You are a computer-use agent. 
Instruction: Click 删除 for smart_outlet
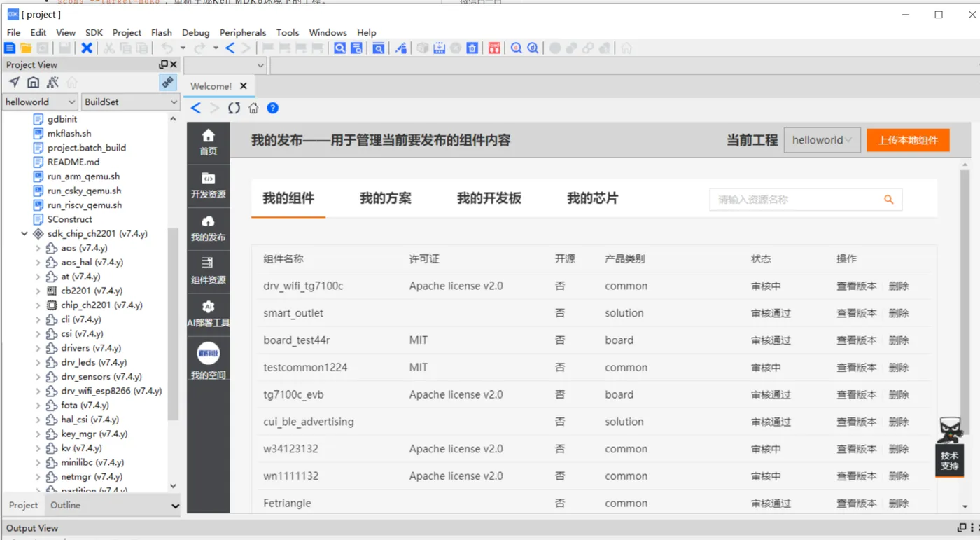899,313
